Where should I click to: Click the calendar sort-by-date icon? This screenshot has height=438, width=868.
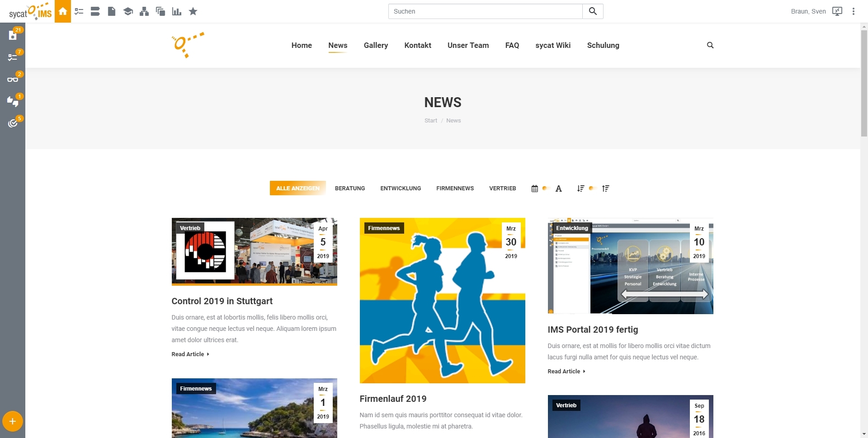(535, 188)
